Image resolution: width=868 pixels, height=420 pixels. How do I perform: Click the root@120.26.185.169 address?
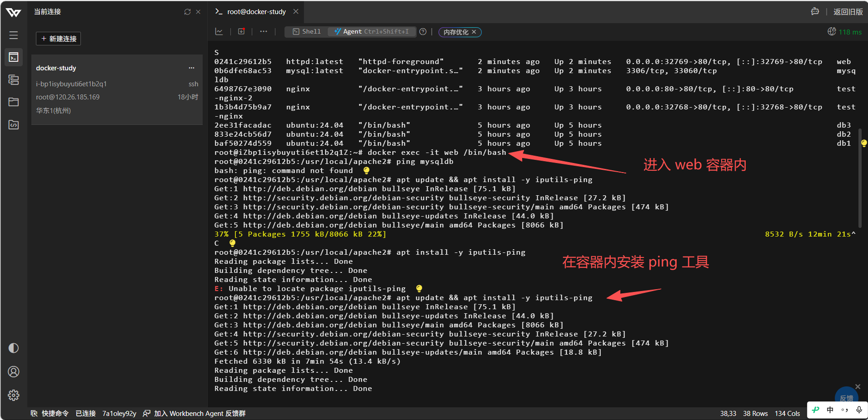[x=68, y=97]
